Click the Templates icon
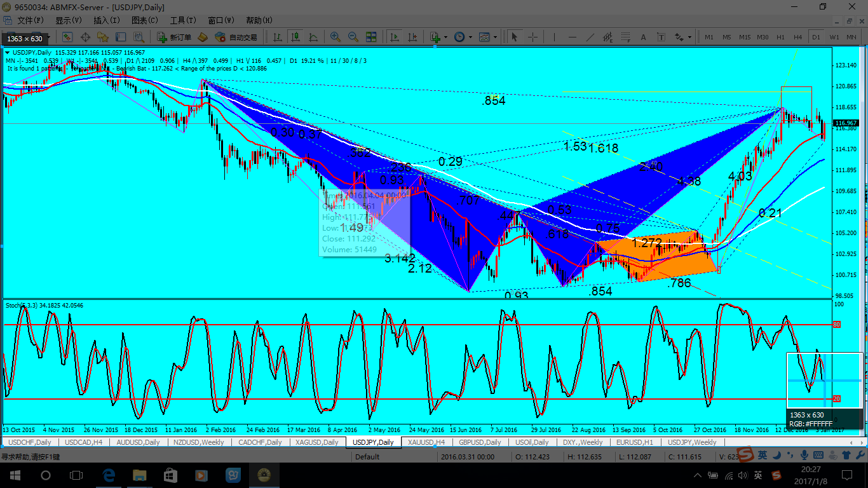Viewport: 868px width, 488px height. pyautogui.click(x=484, y=37)
